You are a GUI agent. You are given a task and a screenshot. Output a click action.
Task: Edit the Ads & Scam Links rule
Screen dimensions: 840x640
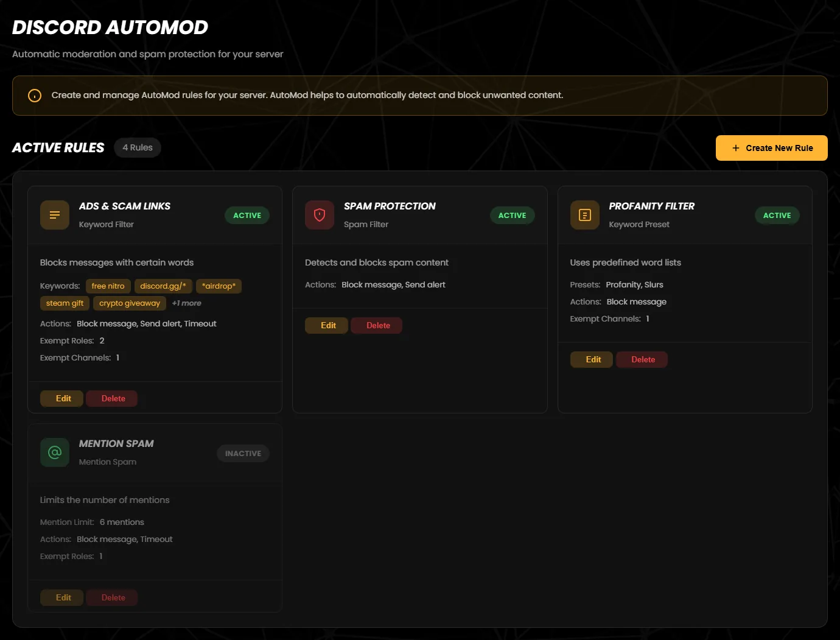click(x=61, y=398)
